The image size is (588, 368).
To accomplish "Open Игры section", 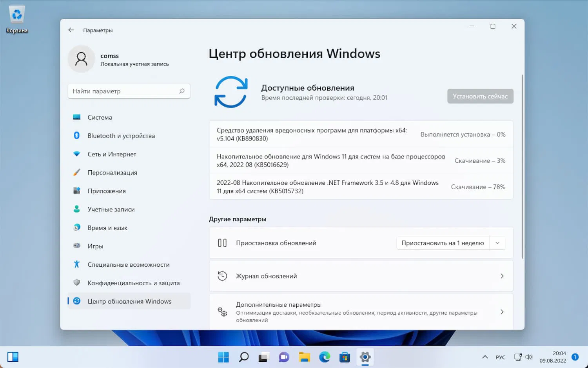I will (x=95, y=246).
